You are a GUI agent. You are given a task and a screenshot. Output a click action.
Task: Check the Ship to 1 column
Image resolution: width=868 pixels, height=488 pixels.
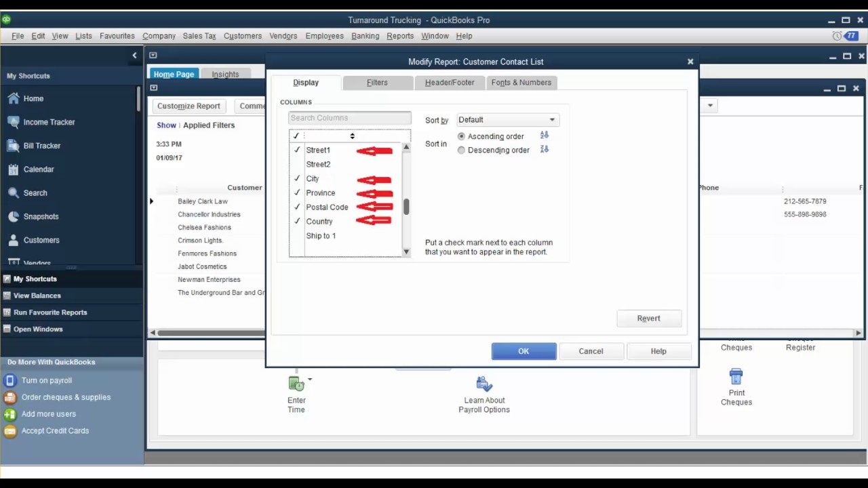tap(297, 236)
